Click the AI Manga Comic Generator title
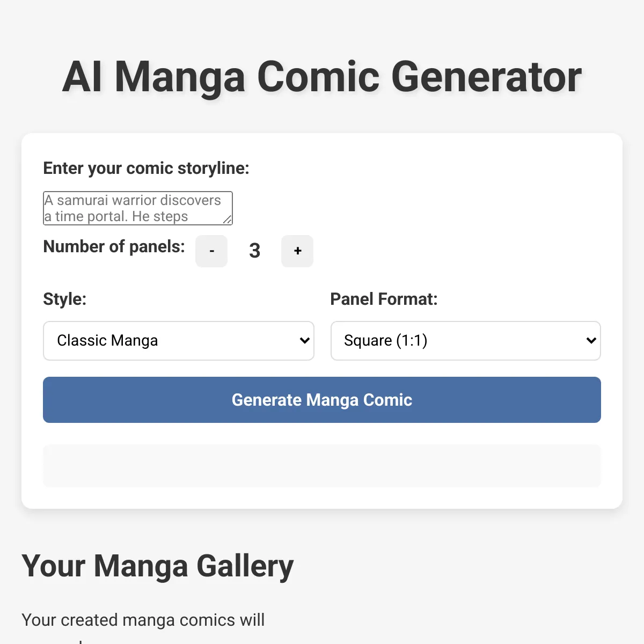 [322, 77]
